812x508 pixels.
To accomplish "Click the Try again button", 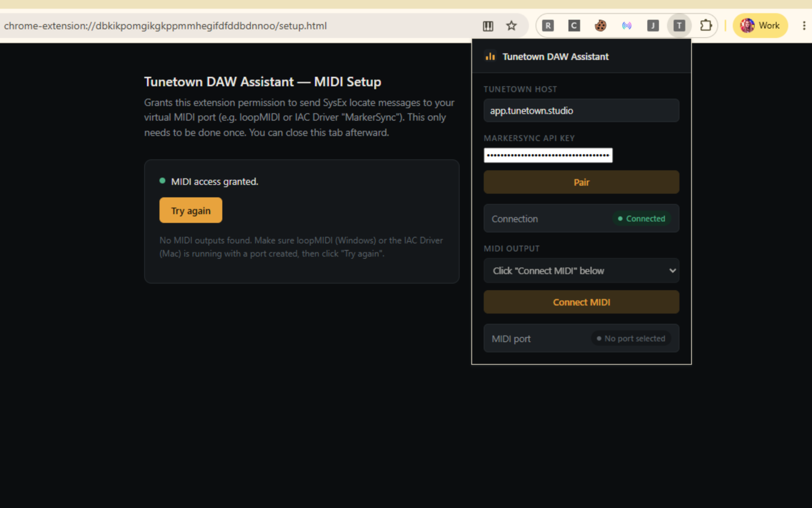I will 191,210.
